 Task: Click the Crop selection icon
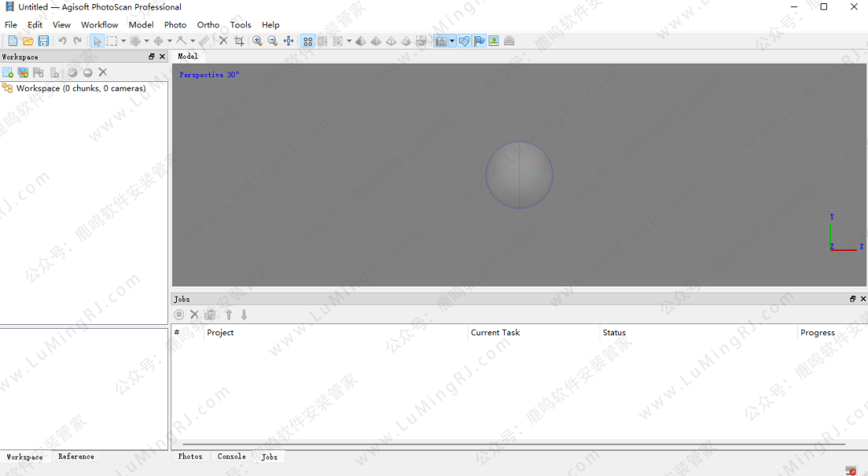pyautogui.click(x=239, y=41)
